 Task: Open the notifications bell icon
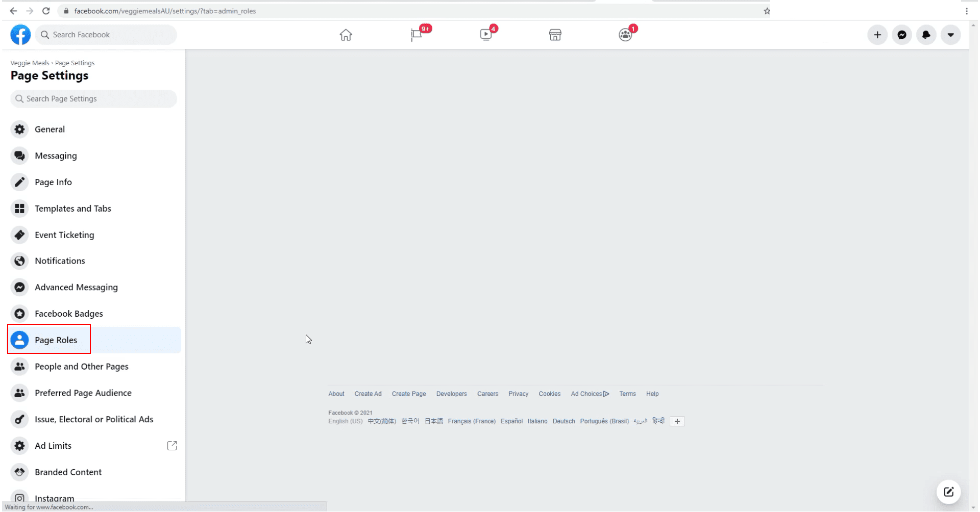click(926, 35)
